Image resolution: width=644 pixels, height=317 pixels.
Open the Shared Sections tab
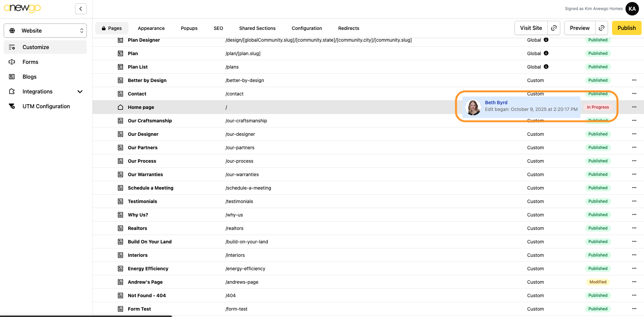pos(257,28)
